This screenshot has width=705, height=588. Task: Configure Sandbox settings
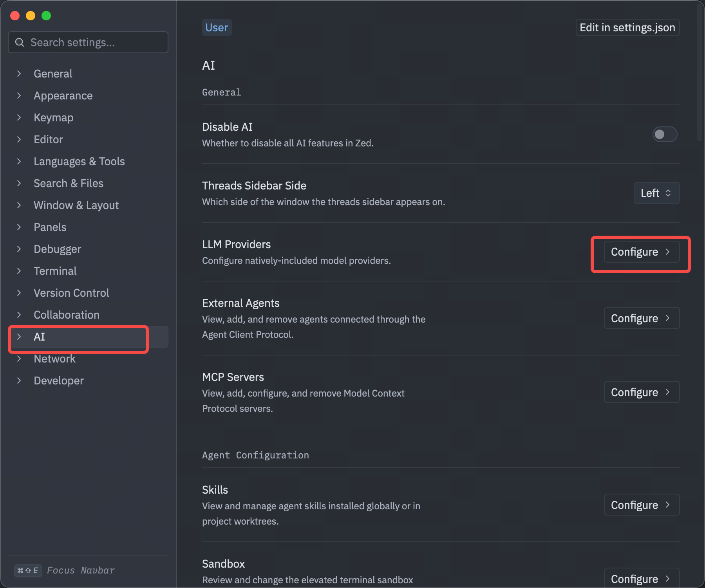click(642, 578)
